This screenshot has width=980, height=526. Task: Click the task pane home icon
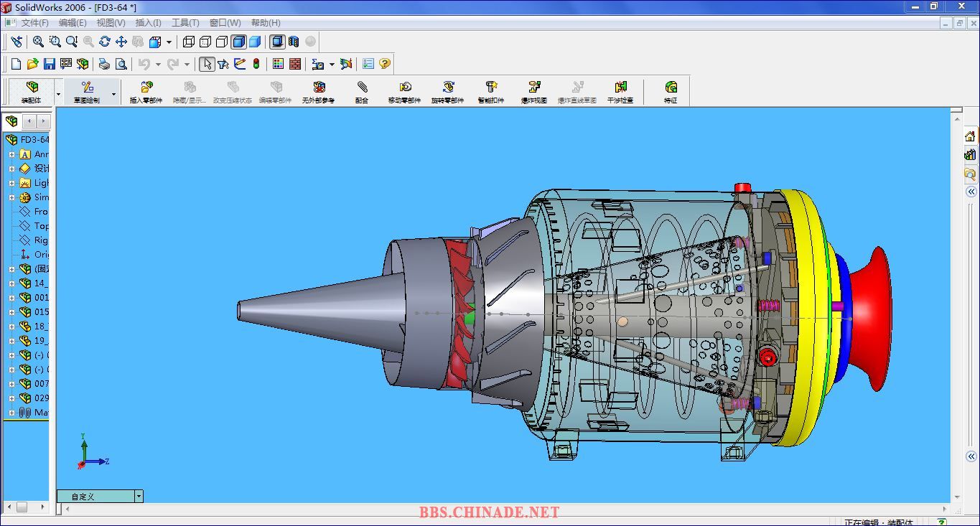click(970, 136)
